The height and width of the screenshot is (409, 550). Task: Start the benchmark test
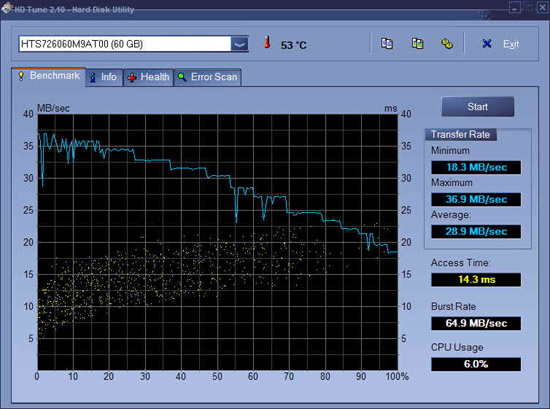point(478,107)
